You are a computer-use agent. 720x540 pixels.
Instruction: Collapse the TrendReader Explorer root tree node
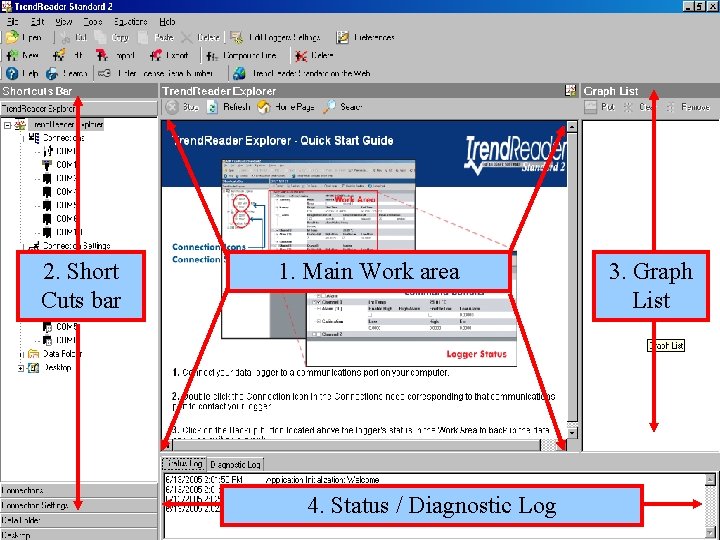[7, 125]
